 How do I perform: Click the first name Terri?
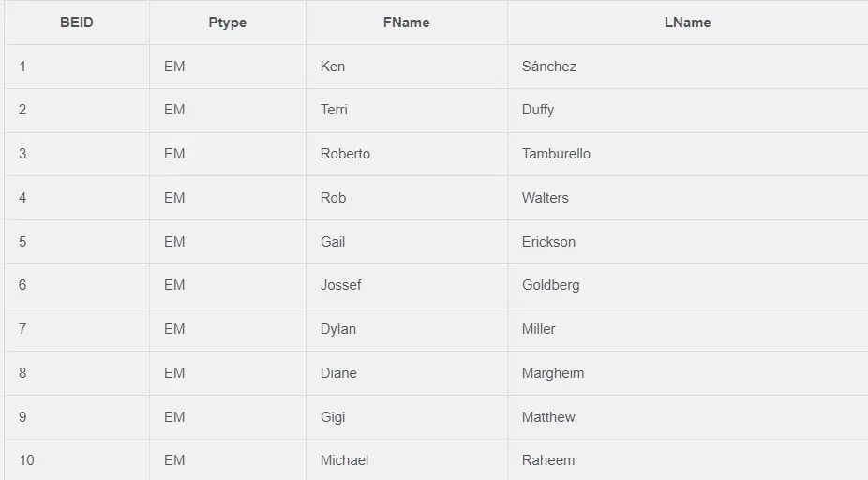(334, 110)
